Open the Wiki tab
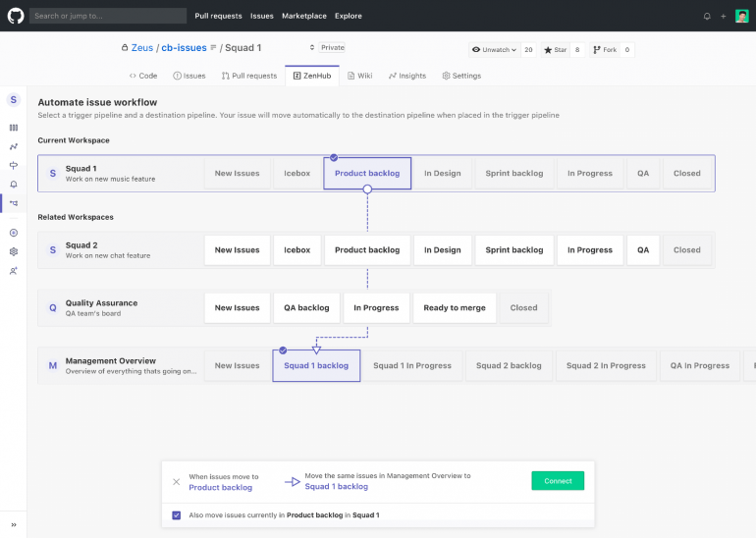 coord(360,76)
